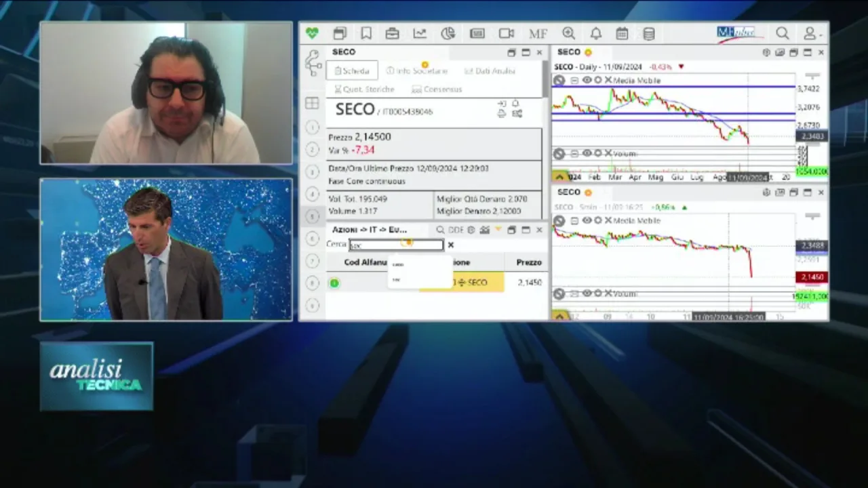Collapse Media Mobile indicator in 5min chart
The height and width of the screenshot is (488, 868).
coord(574,220)
